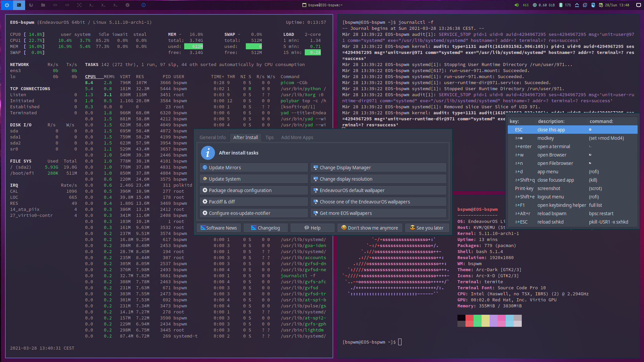Click the See you later button
This screenshot has height=362, width=644.
pyautogui.click(x=427, y=228)
